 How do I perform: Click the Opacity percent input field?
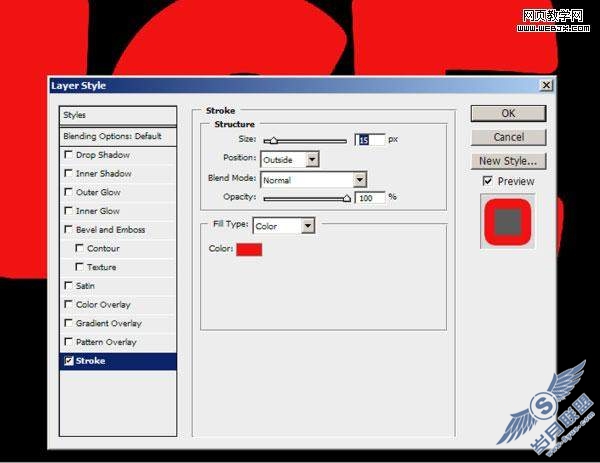click(x=370, y=198)
